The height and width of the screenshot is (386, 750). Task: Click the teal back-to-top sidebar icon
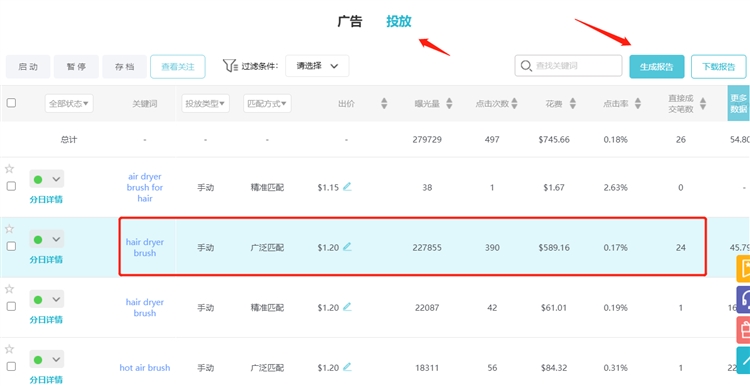tap(743, 360)
